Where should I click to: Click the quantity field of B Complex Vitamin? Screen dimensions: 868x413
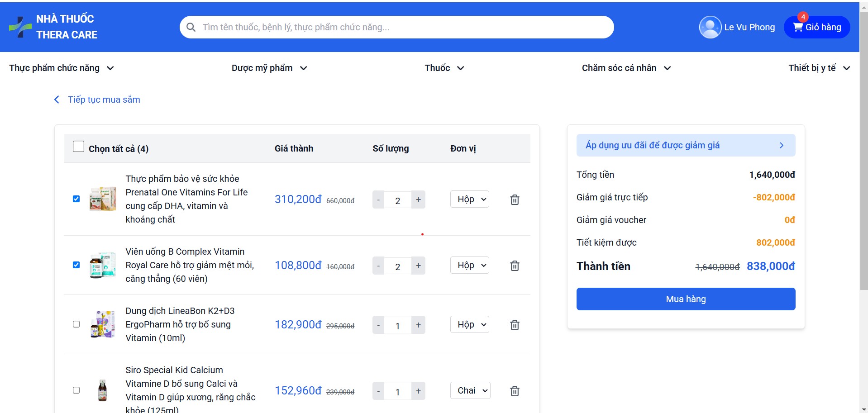click(398, 266)
